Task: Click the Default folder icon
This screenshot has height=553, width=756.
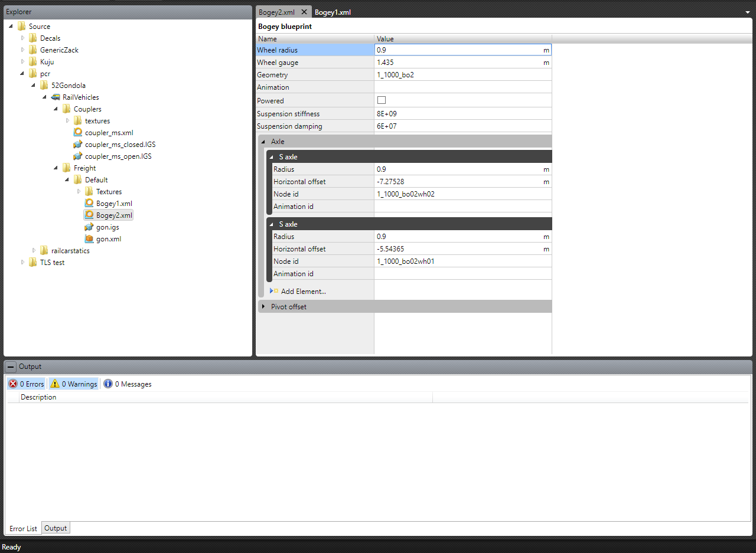Action: click(77, 180)
